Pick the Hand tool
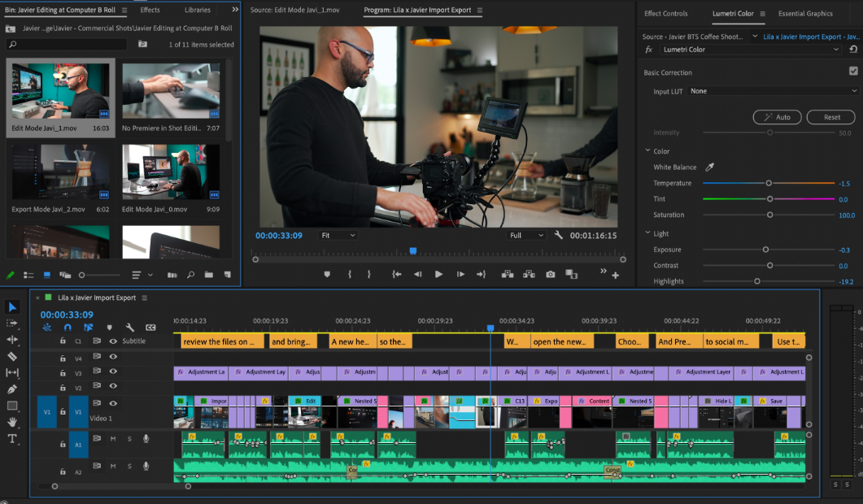This screenshot has height=504, width=863. click(12, 423)
